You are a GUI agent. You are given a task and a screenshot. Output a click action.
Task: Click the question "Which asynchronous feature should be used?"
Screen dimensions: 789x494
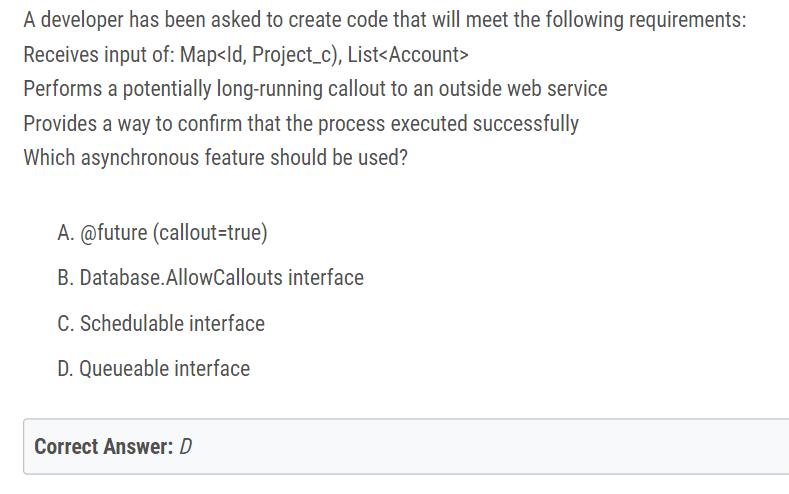click(x=215, y=158)
